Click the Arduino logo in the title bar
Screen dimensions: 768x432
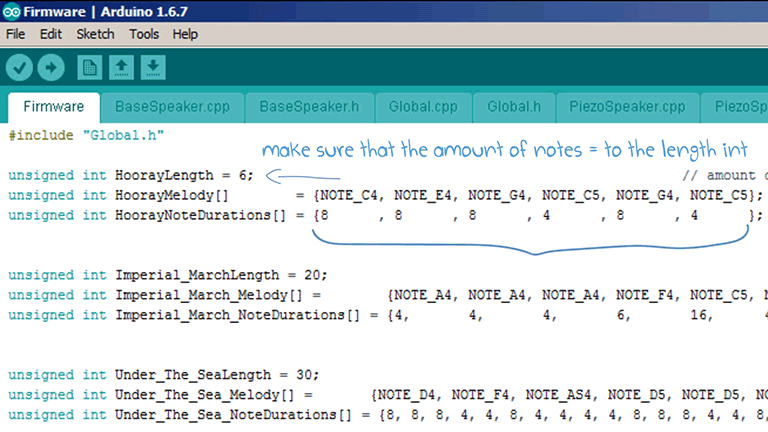click(11, 11)
